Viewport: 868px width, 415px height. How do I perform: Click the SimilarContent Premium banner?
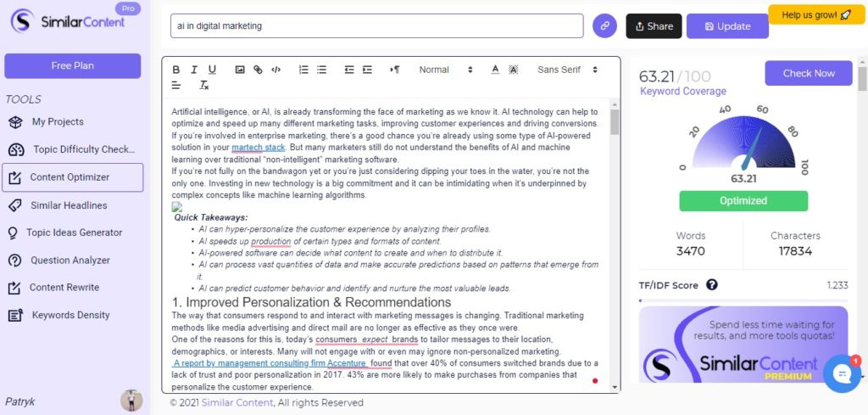coord(743,344)
